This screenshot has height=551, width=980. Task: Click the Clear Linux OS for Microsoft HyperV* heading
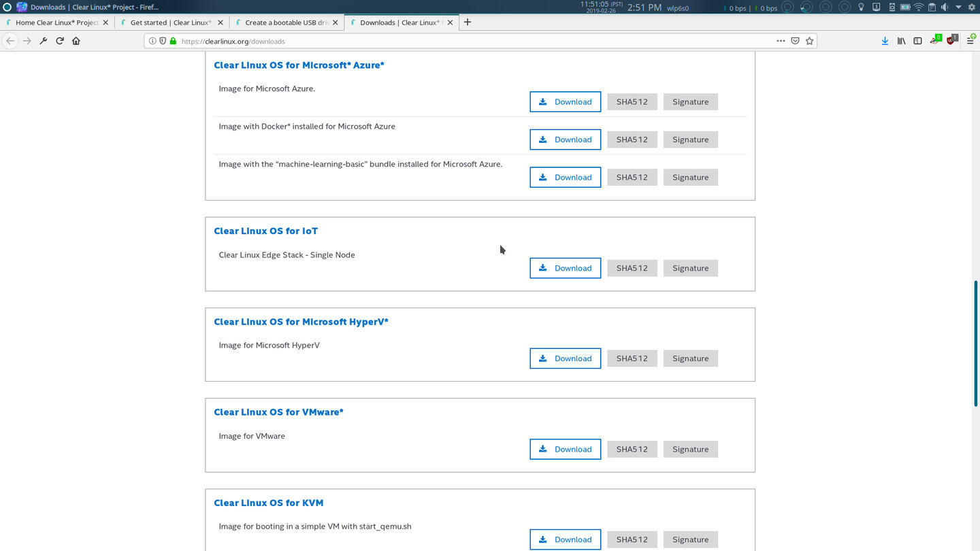coord(301,322)
